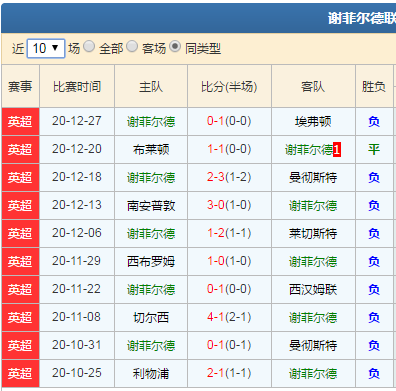The image size is (396, 391).
Task: Open away team 曼彻斯特 in the 20-10-31 row
Action: tap(313, 346)
